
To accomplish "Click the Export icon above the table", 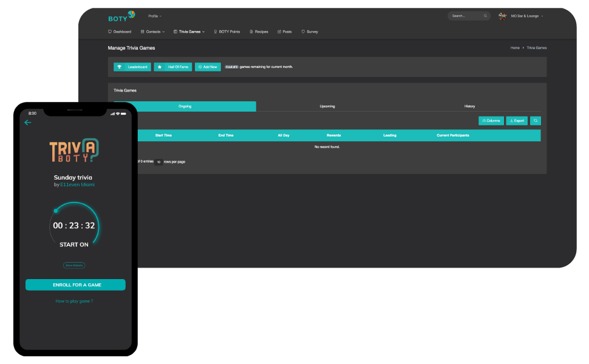I will click(511, 121).
